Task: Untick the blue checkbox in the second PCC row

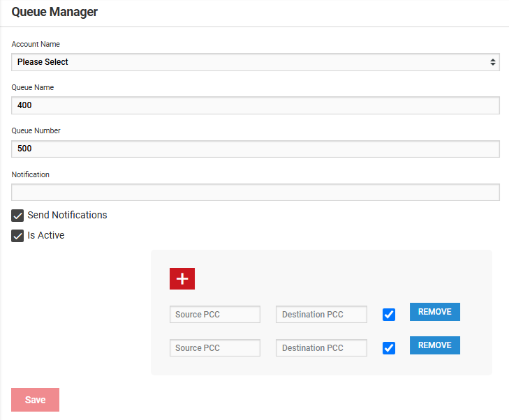Action: click(x=389, y=348)
